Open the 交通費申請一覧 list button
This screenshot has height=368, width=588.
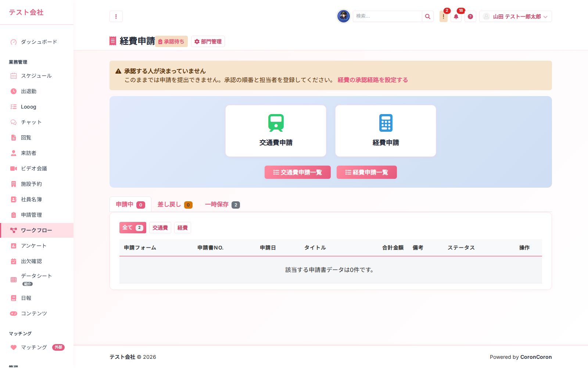point(298,172)
